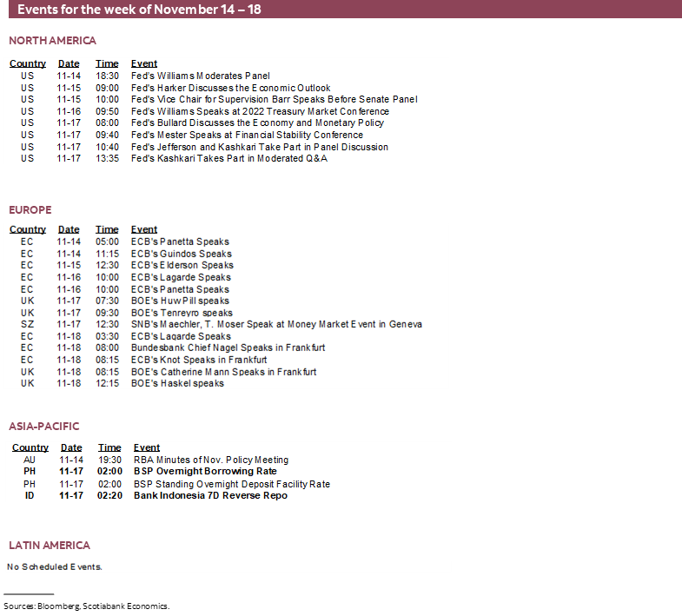The image size is (682, 616).
Task: Click Country column header in North America table
Action: pos(28,63)
